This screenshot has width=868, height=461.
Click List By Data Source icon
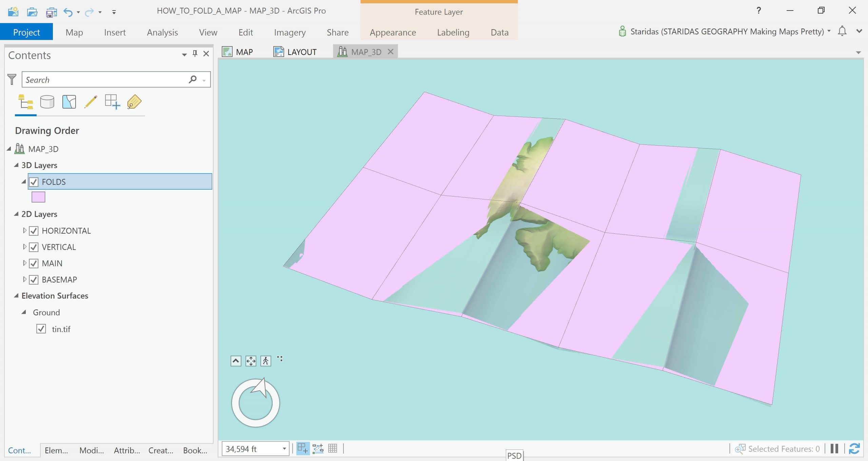coord(47,102)
